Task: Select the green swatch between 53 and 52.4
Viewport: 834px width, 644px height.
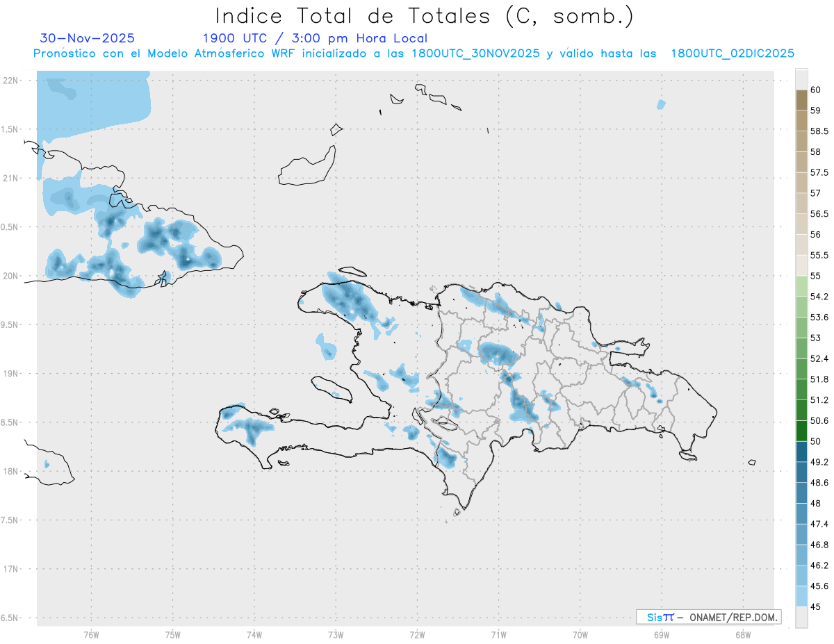Action: click(801, 348)
